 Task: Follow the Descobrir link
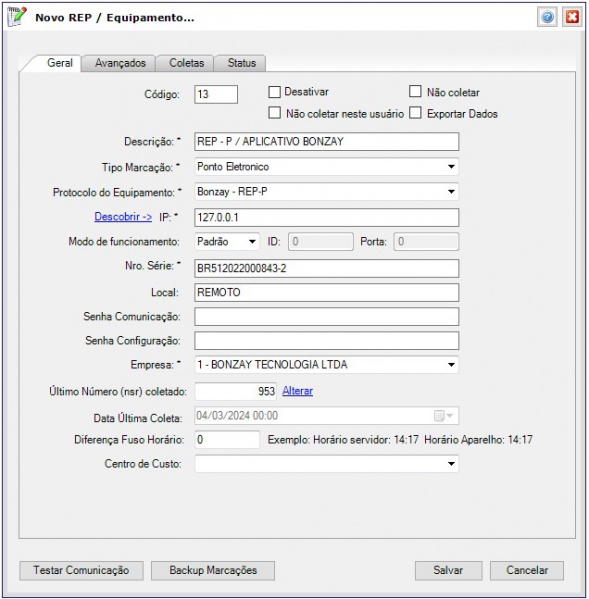[123, 217]
